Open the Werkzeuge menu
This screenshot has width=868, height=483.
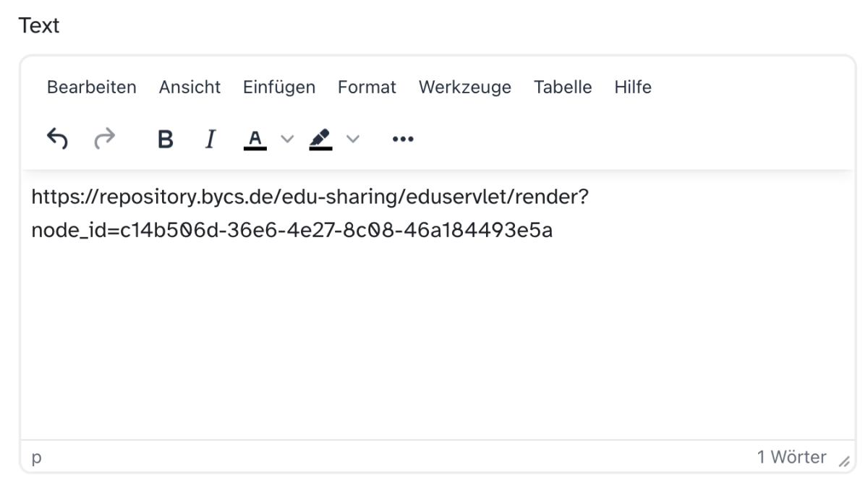point(465,87)
